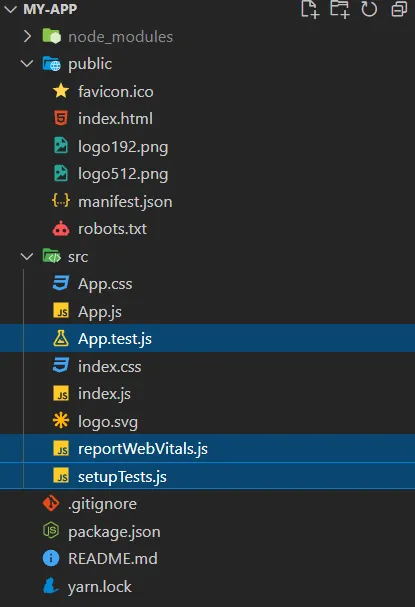Click the git icon beside .gitignore
Viewport: 415px width, 607px height.
pos(51,503)
